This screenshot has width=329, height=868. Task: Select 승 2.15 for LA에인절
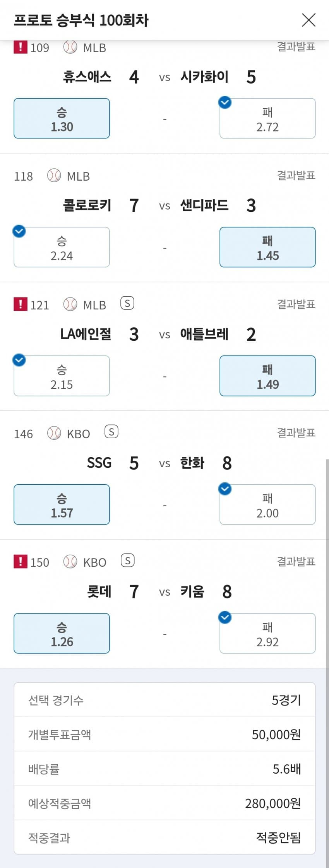coord(62,376)
